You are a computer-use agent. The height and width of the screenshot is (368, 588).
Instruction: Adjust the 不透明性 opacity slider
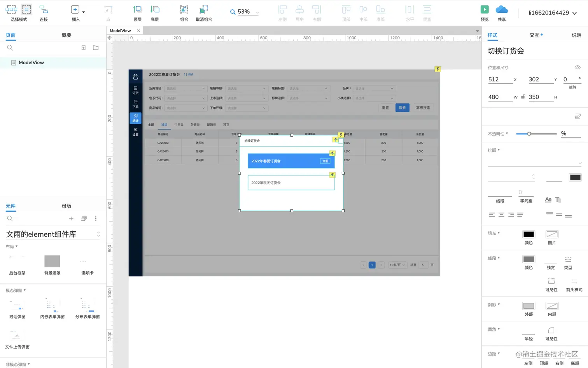536,134
